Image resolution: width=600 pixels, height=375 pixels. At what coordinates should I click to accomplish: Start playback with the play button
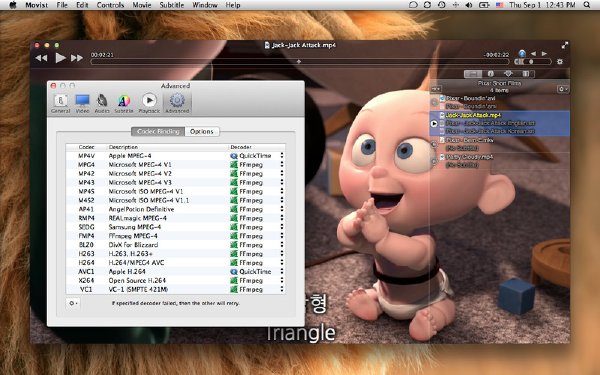[60, 58]
